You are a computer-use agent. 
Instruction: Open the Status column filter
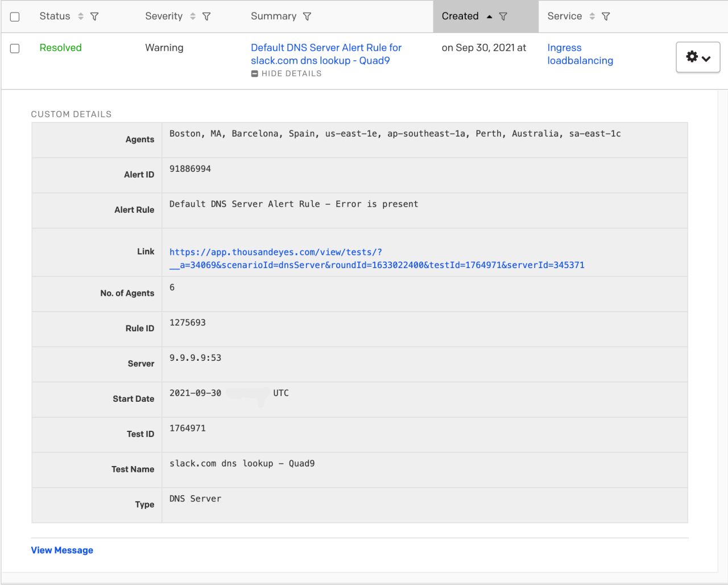94,17
